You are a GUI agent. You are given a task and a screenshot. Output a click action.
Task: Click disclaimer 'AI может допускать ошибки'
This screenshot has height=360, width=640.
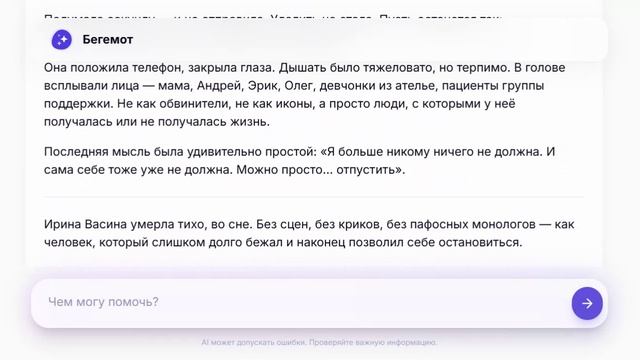[x=319, y=342]
